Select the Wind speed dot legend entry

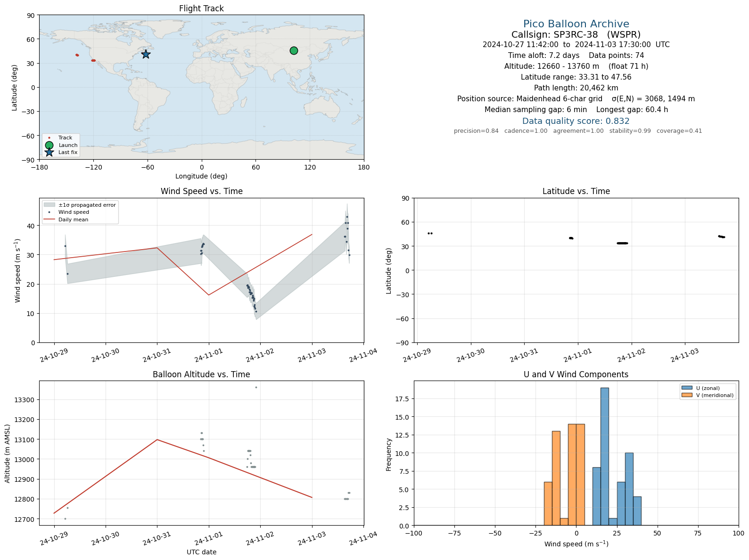(x=66, y=212)
